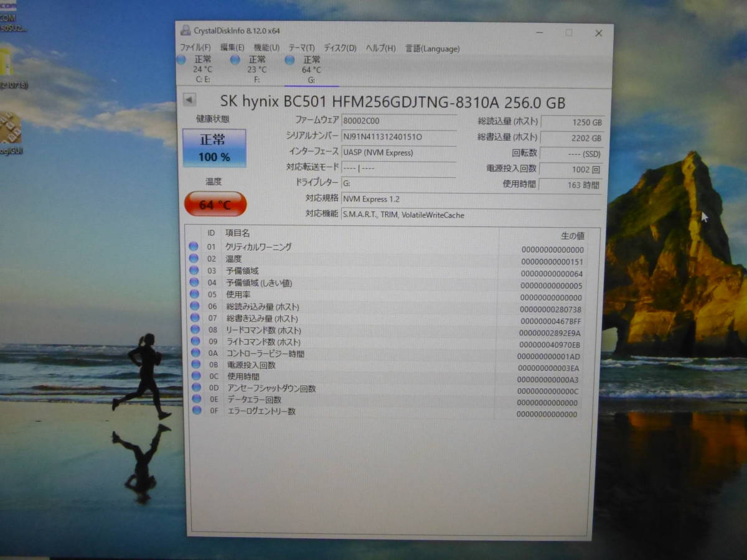Click the firmware field 80002C00
The height and width of the screenshot is (560, 747).
pos(398,121)
